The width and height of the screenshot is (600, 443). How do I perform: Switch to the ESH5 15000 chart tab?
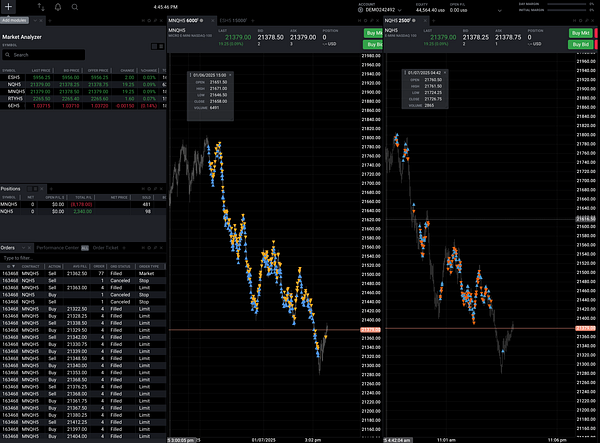click(x=233, y=20)
